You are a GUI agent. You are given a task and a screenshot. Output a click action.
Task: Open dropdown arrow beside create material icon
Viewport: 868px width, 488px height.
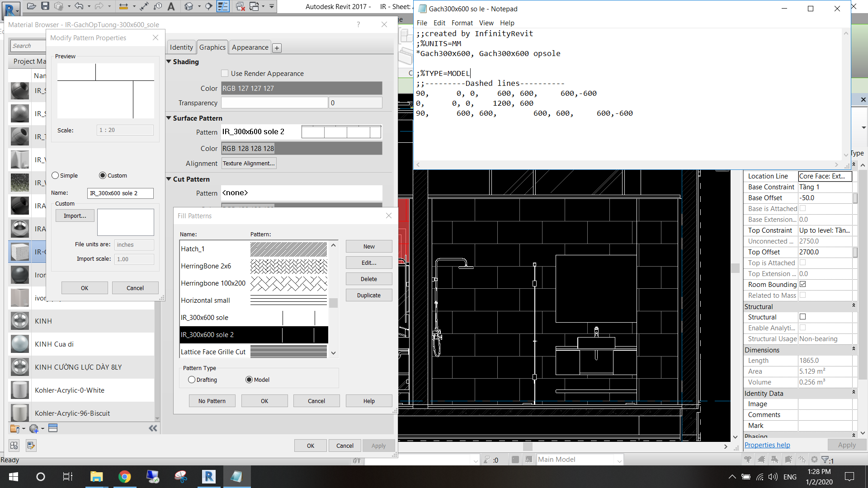click(42, 428)
